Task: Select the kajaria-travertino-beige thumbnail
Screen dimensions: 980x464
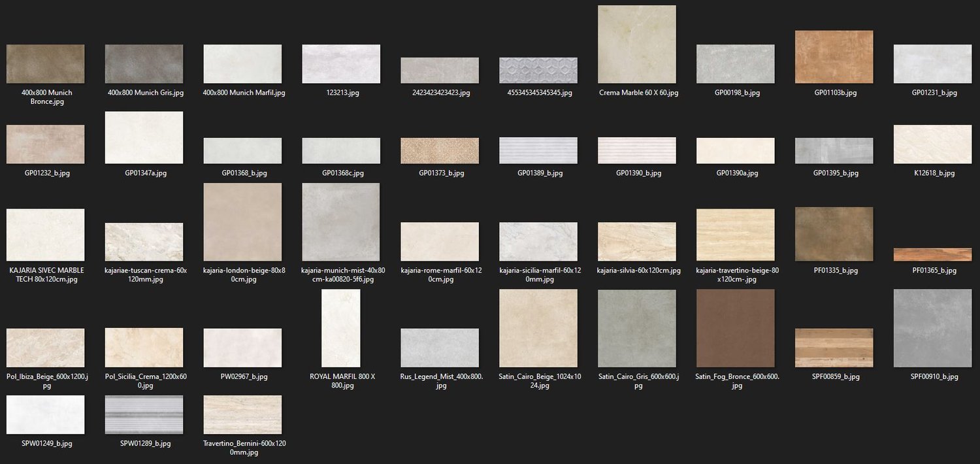Action: pyautogui.click(x=736, y=235)
